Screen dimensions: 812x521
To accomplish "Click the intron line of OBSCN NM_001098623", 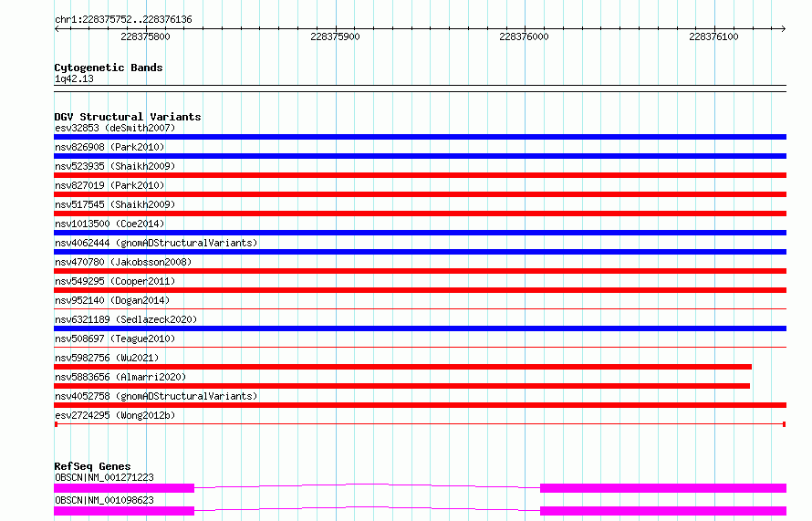I will pos(367,507).
